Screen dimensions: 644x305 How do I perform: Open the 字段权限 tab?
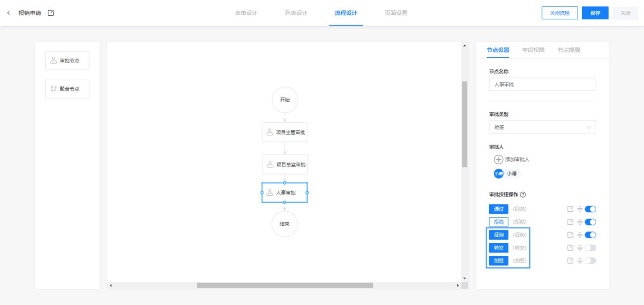533,50
